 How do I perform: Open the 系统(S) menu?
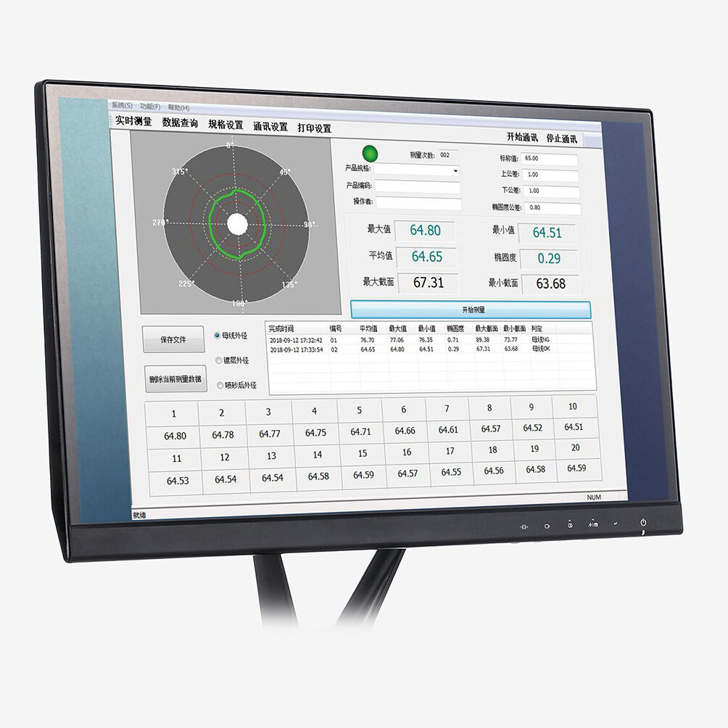(x=122, y=105)
